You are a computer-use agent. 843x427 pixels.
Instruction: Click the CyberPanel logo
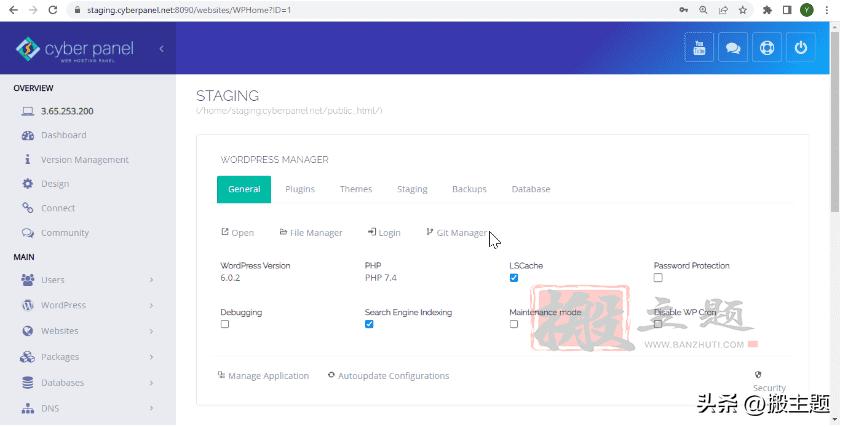click(74, 49)
